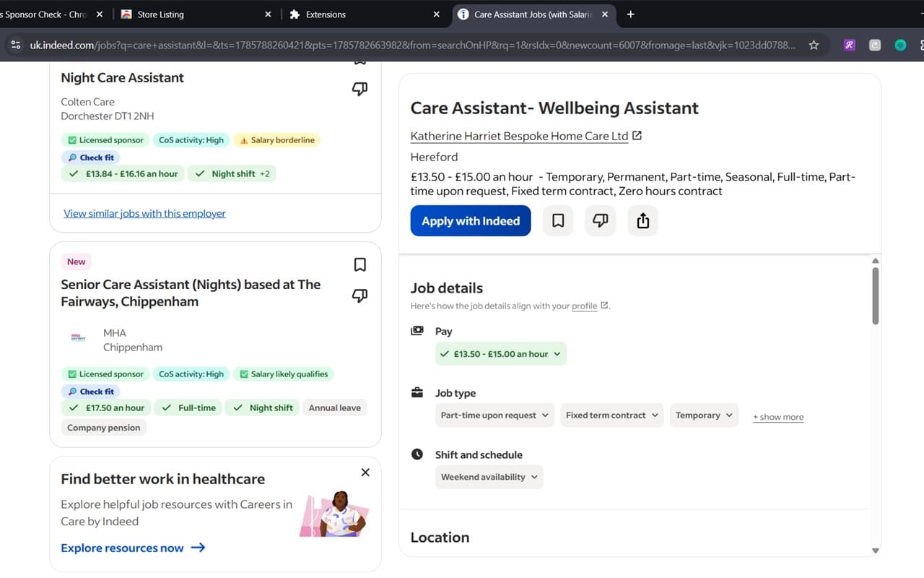Open the Senior Care Assistant (Nights) job title

point(191,293)
